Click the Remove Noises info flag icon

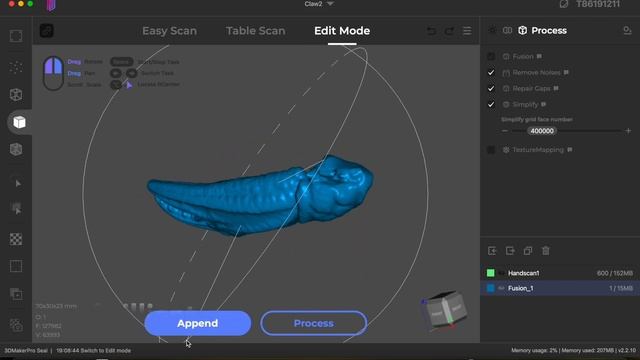tap(566, 72)
